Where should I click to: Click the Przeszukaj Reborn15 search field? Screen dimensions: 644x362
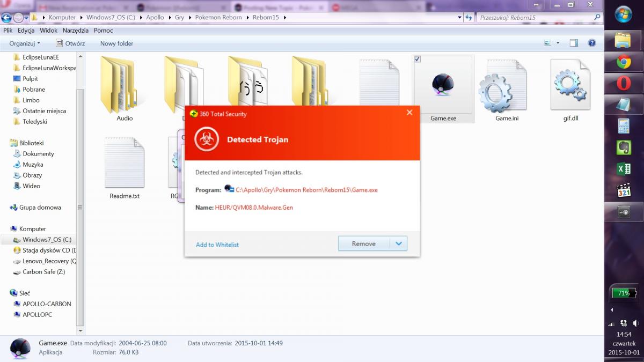click(534, 18)
